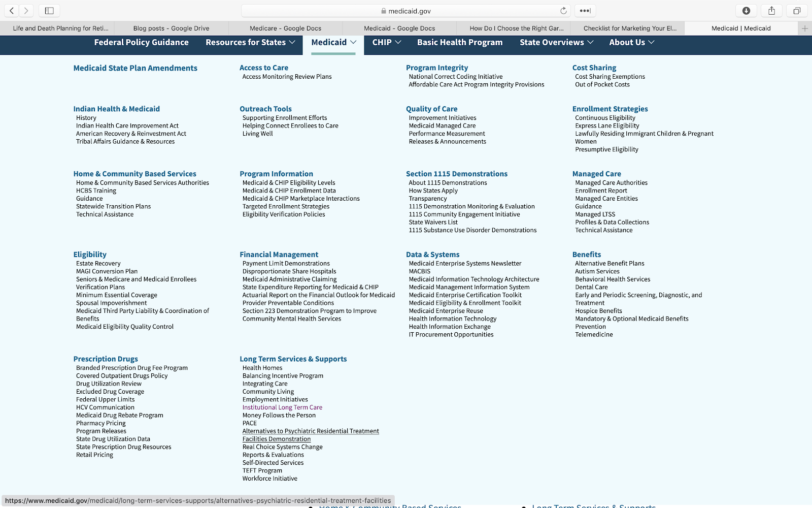Open Disproportionate Share Hospitals link
Screen dimensions: 812x508
click(x=289, y=272)
